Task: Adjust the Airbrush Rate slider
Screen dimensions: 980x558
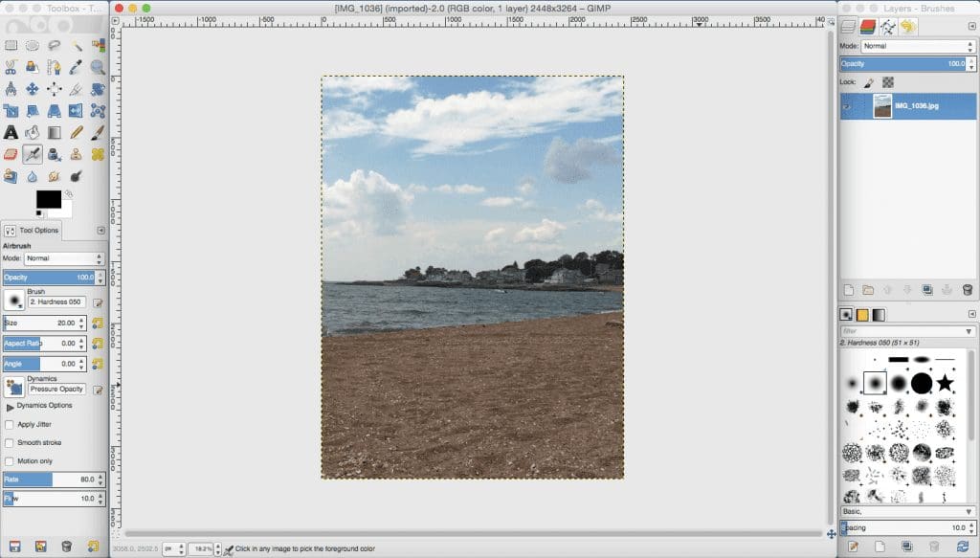Action: pos(54,480)
